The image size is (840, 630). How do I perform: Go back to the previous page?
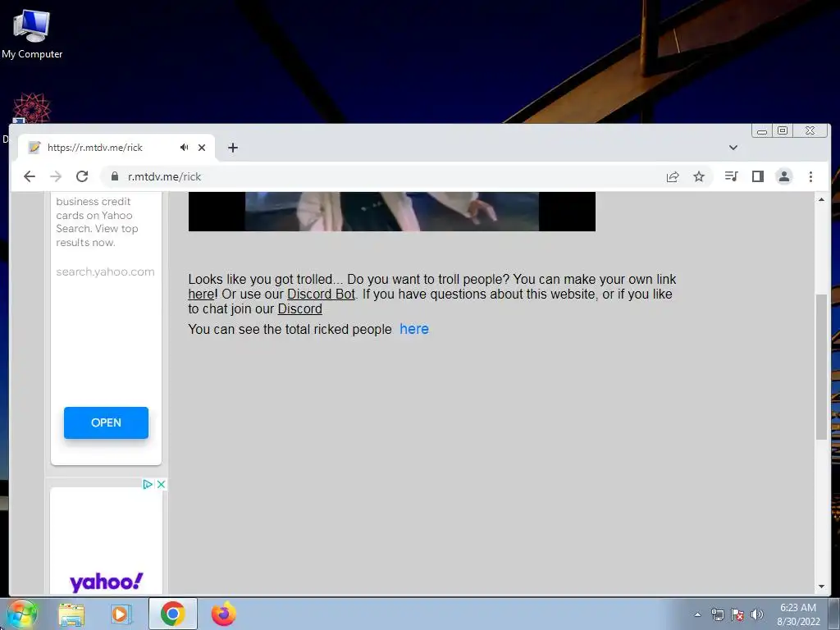[x=30, y=176]
